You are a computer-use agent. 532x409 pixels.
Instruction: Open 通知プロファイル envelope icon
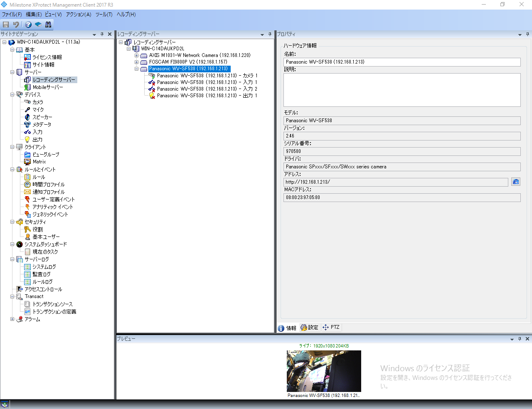click(x=27, y=192)
